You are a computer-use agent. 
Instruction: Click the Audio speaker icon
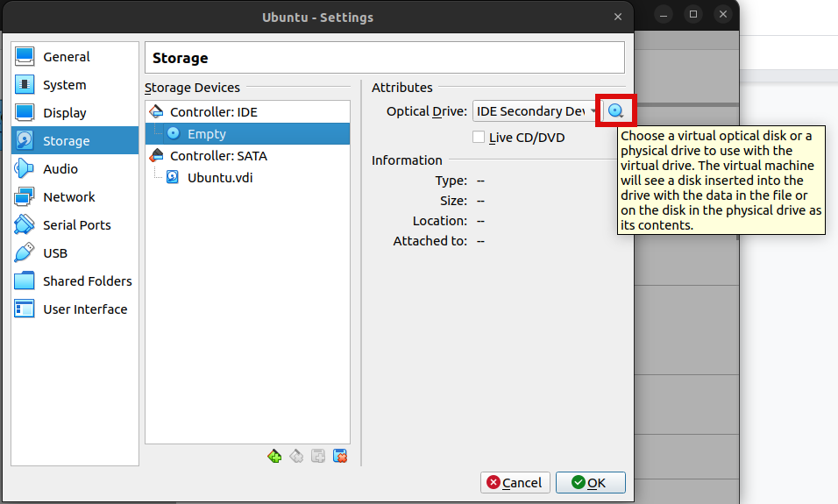25,168
